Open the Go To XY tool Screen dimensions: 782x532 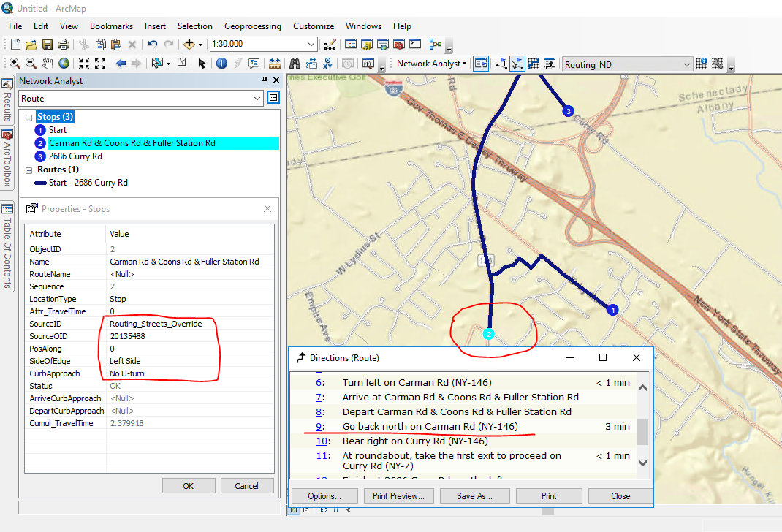click(x=327, y=64)
